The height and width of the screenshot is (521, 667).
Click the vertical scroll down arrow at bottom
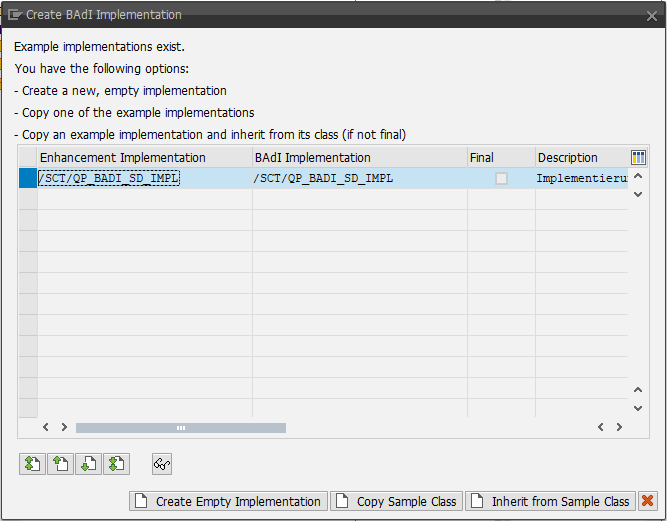tap(639, 408)
